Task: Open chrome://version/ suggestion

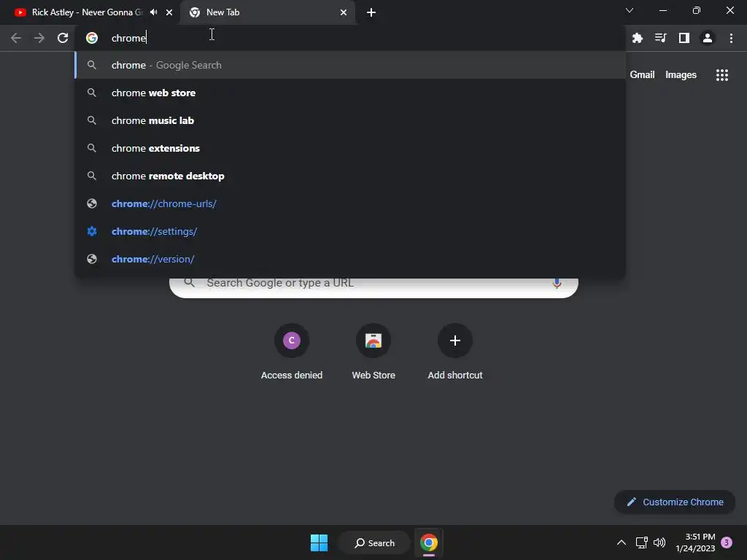Action: tap(350, 259)
